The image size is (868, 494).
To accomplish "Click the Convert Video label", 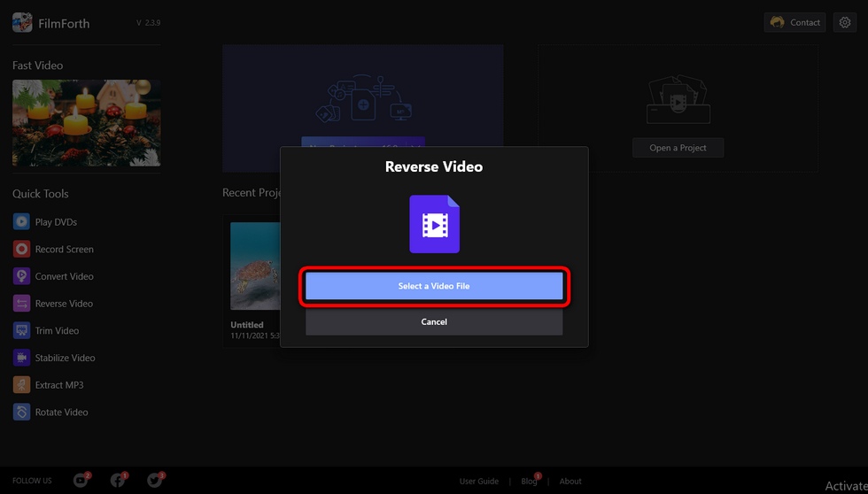I will tap(64, 276).
